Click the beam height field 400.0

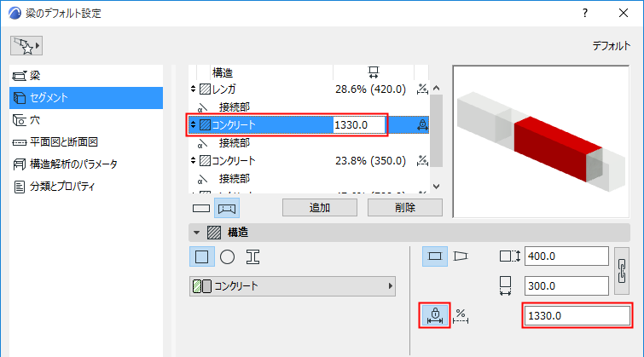566,256
